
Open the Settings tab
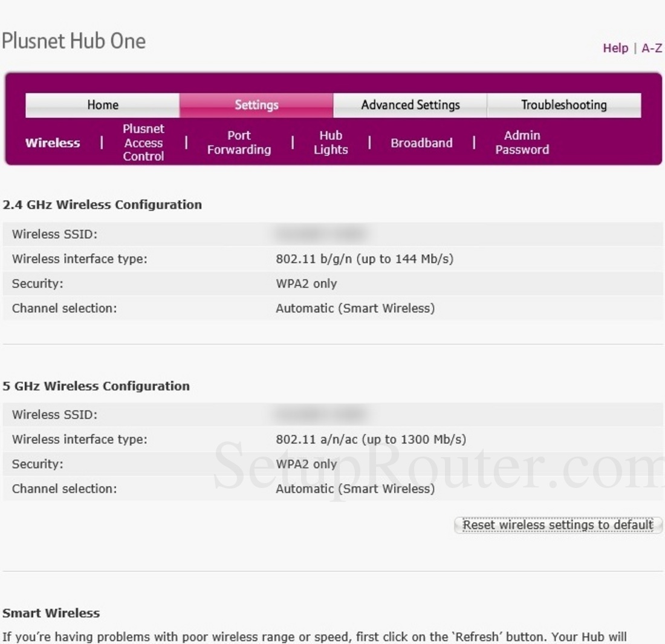coord(256,105)
